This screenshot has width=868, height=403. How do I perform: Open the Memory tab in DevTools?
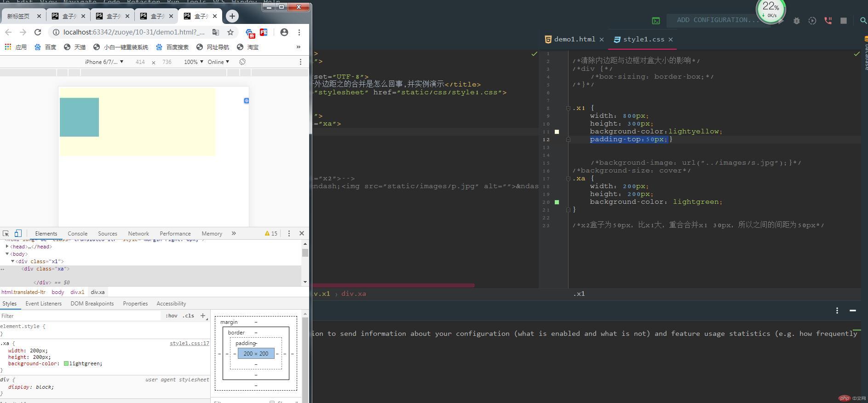(x=212, y=234)
